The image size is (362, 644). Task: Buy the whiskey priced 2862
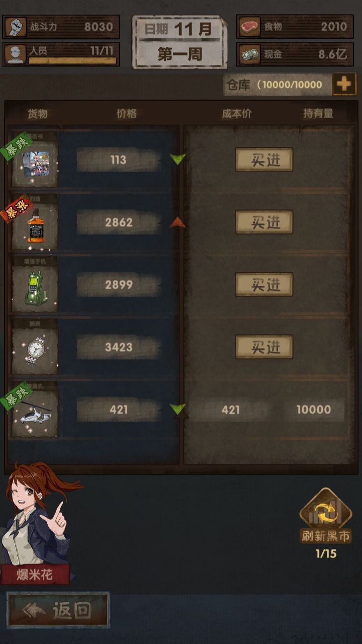(264, 222)
